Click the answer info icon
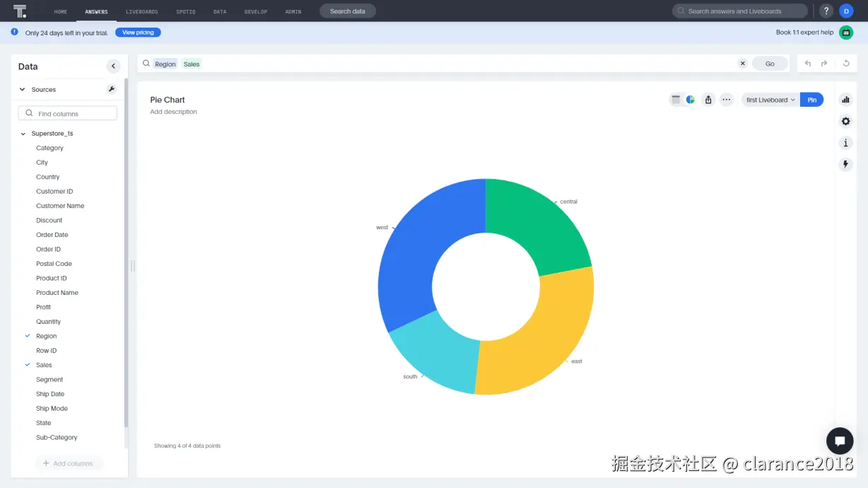Screen dimensions: 868x488 tap(845, 143)
